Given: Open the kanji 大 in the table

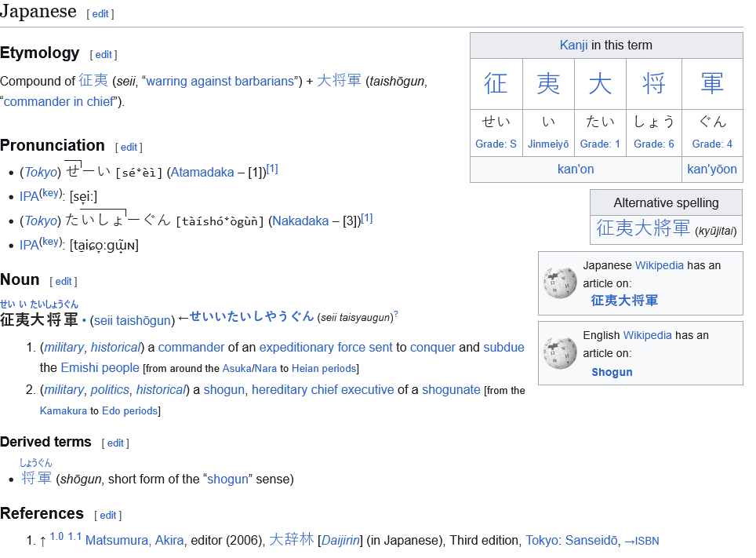Looking at the screenshot, I should click(600, 83).
